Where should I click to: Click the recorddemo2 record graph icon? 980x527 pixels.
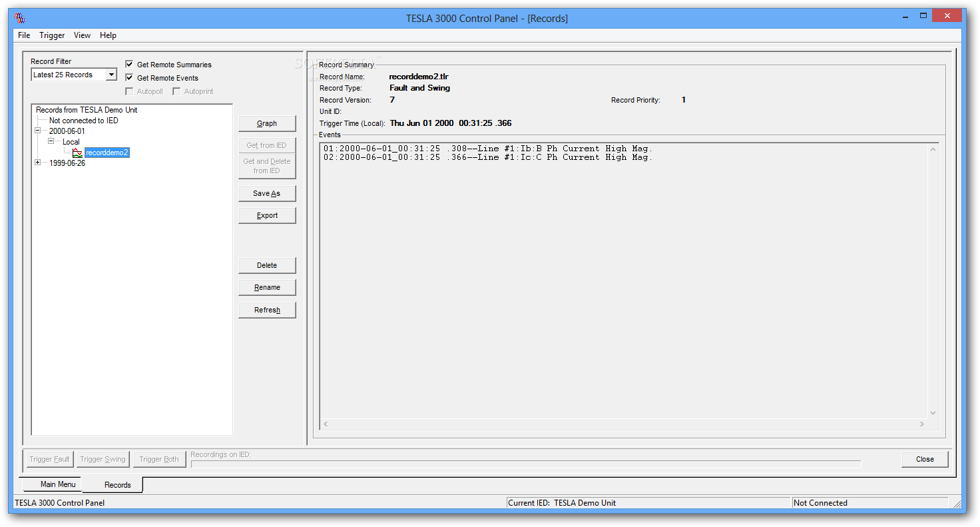pos(78,153)
